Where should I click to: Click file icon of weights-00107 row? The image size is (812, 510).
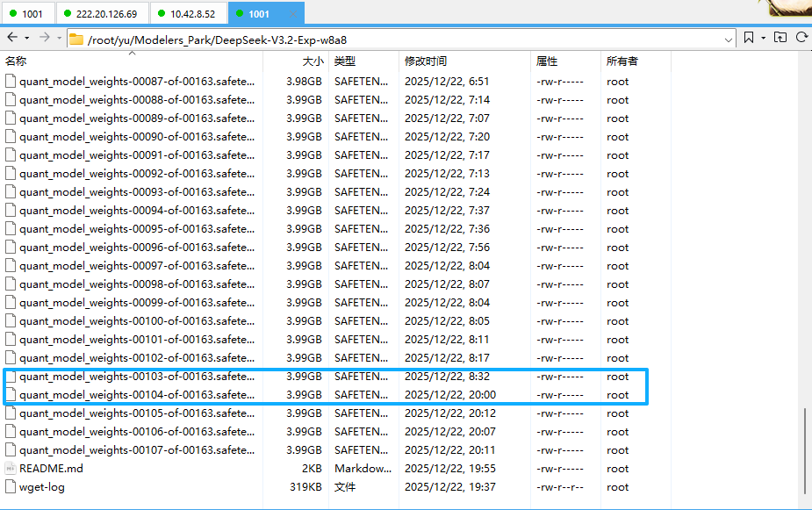[11, 450]
